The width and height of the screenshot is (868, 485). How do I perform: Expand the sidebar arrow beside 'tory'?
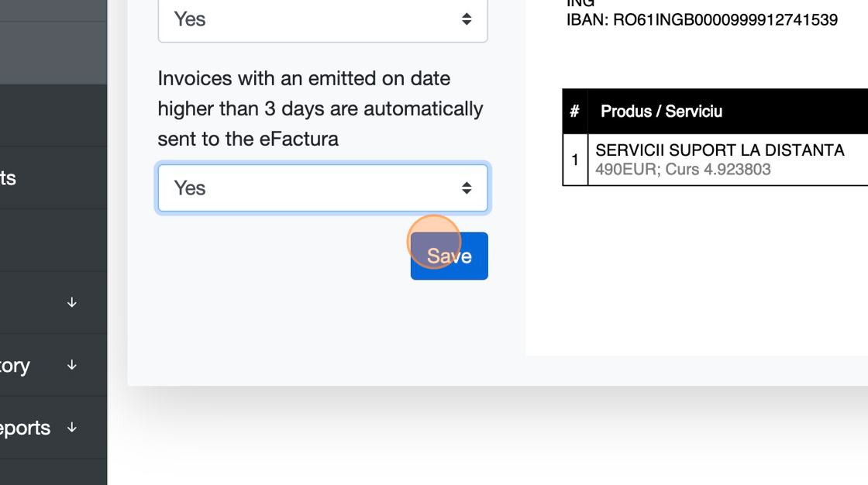72,364
